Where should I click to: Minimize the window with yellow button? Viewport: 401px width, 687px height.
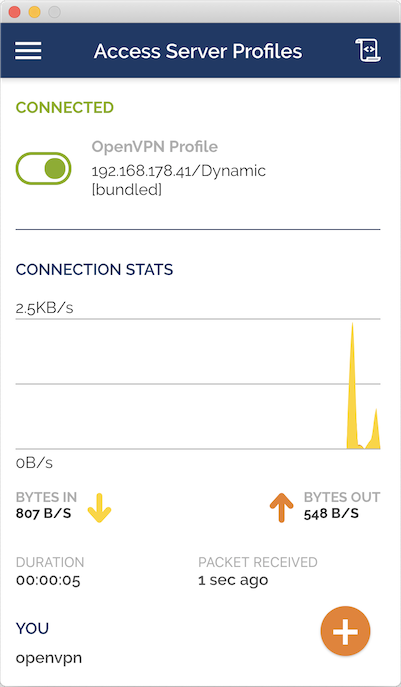[34, 12]
